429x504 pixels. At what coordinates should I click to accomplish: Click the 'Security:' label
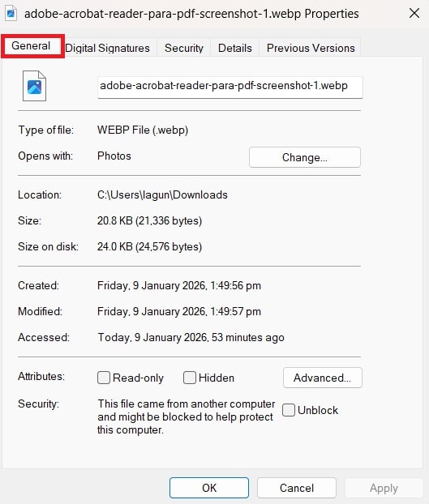39,404
